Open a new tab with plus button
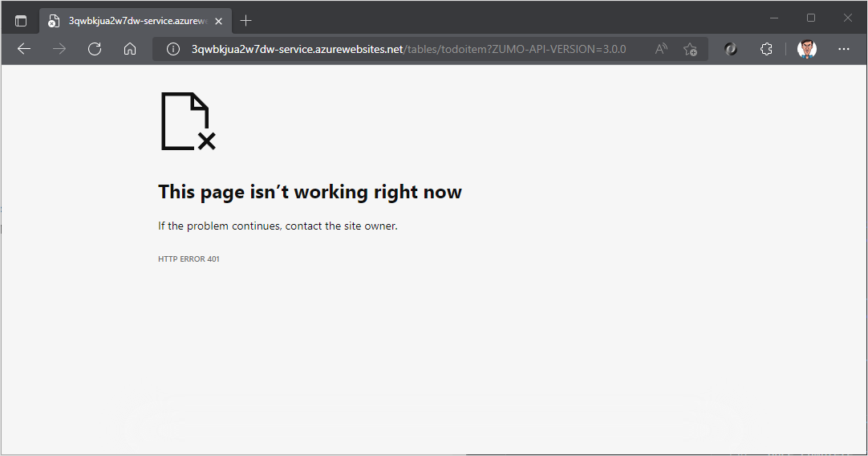Image resolution: width=868 pixels, height=456 pixels. [x=245, y=21]
